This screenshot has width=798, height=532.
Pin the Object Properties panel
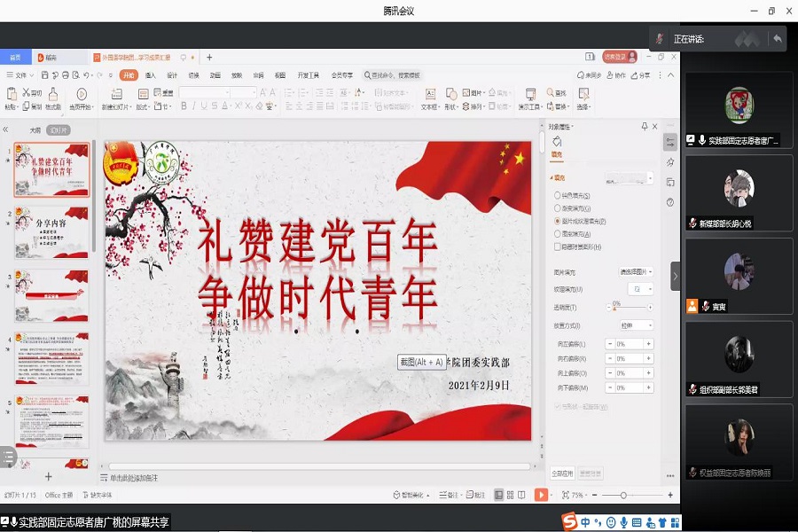point(645,127)
